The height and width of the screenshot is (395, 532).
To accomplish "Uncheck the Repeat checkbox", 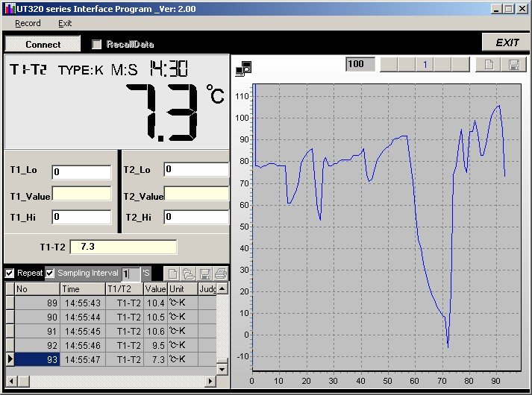I will point(10,273).
